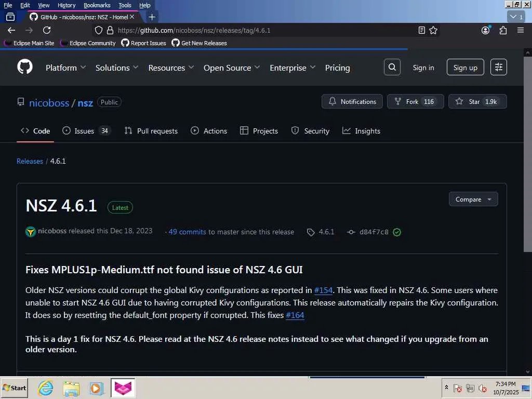Click the verified commit green check icon
This screenshot has height=399, width=532.
coord(396,232)
